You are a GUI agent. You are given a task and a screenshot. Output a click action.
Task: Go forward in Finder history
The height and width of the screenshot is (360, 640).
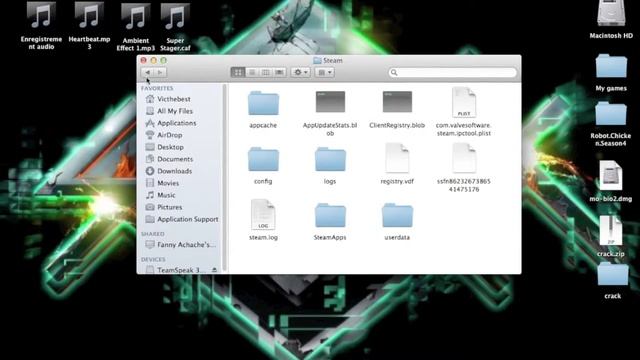pyautogui.click(x=160, y=72)
